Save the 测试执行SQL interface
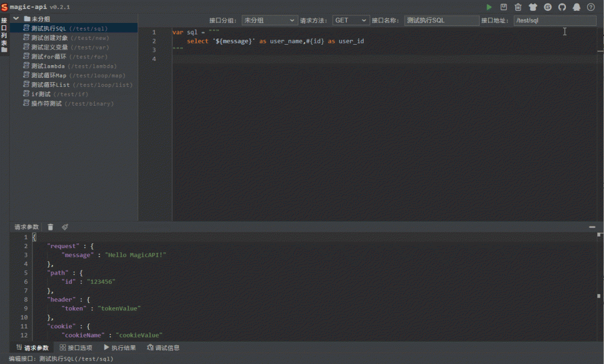The image size is (604, 364). pyautogui.click(x=504, y=7)
